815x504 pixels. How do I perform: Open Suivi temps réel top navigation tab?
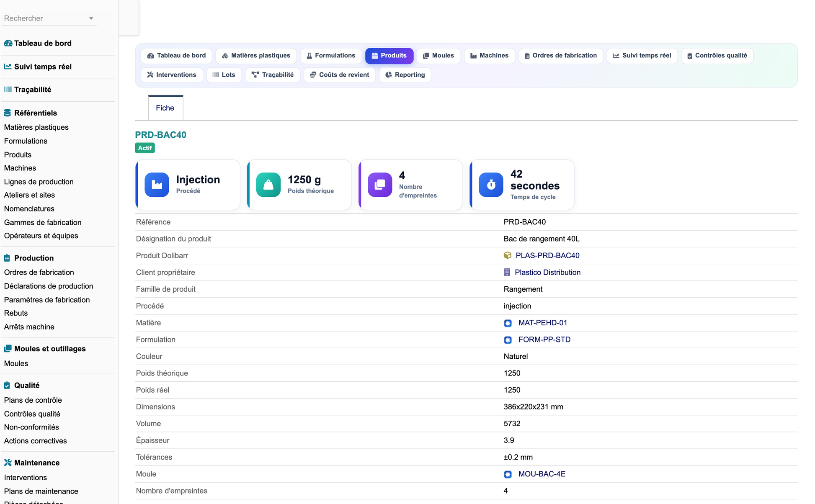click(x=642, y=56)
